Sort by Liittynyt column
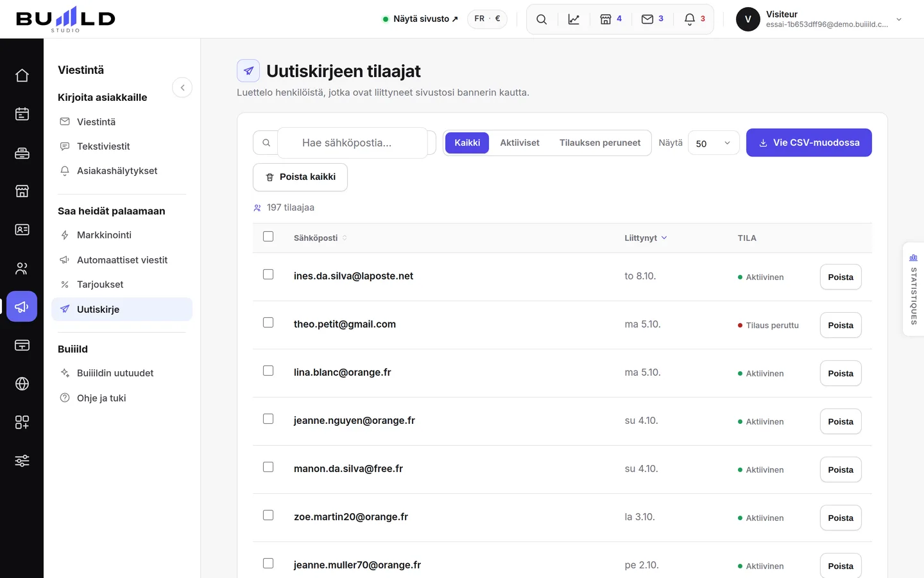The width and height of the screenshot is (924, 578). coord(646,238)
